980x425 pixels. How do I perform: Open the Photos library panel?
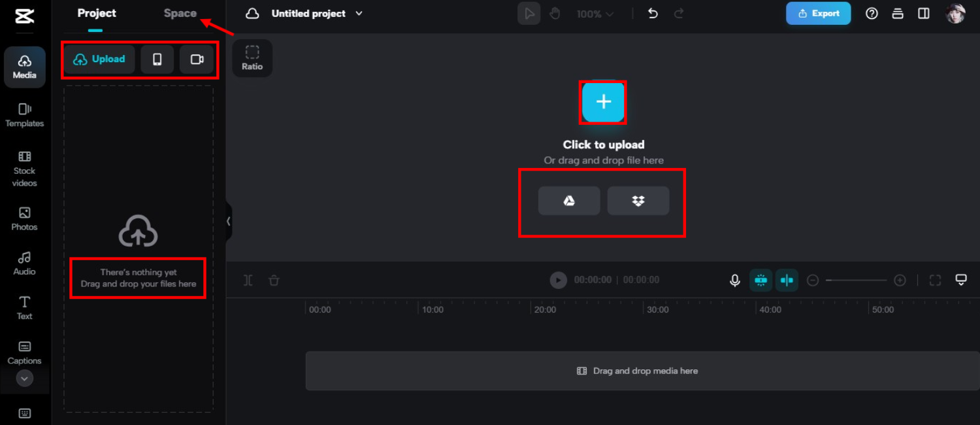click(x=24, y=218)
